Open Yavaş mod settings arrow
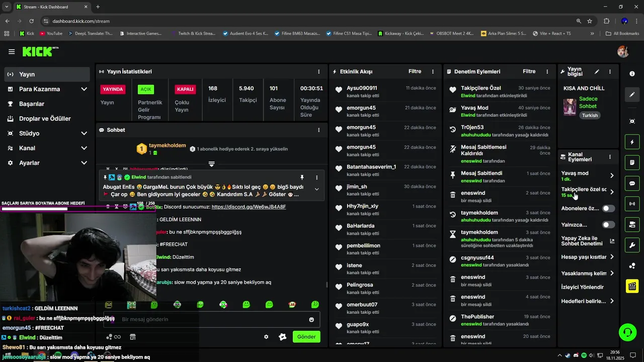Viewport: 644px width, 362px height. pos(612,175)
